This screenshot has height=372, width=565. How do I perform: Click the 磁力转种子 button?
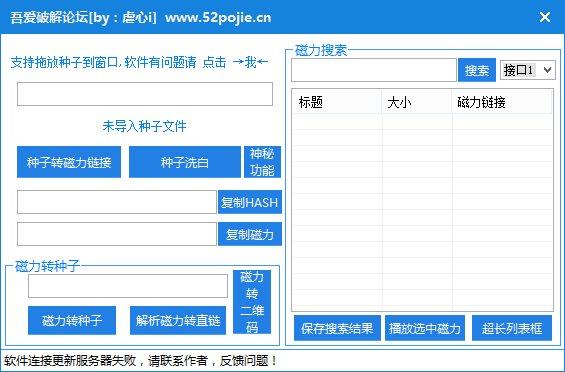coord(72,320)
